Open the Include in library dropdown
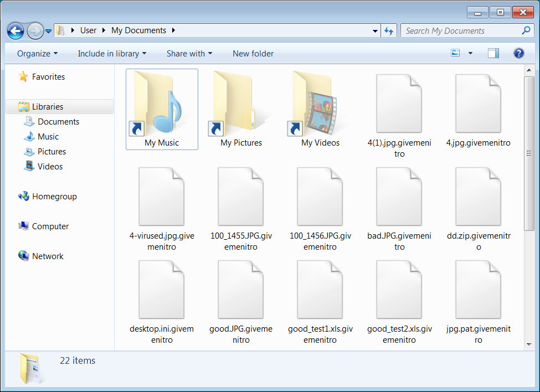This screenshot has height=392, width=540. (112, 54)
